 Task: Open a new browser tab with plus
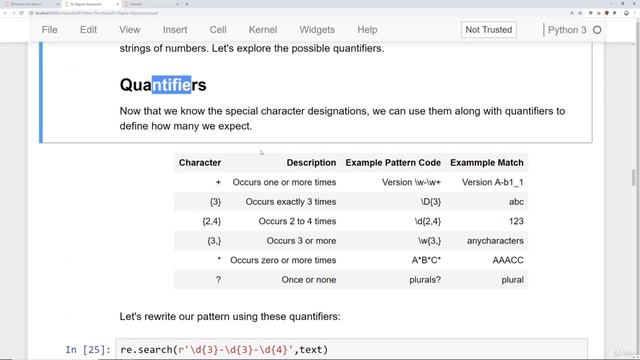pos(187,4)
